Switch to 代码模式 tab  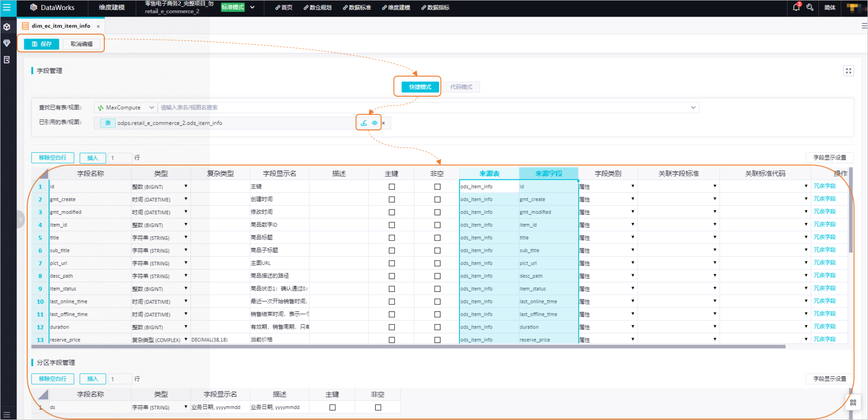(x=461, y=87)
